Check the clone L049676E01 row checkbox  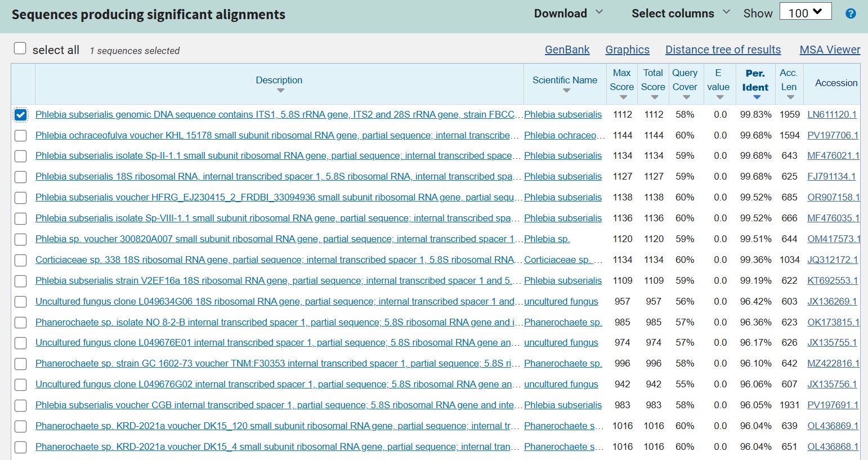point(20,343)
